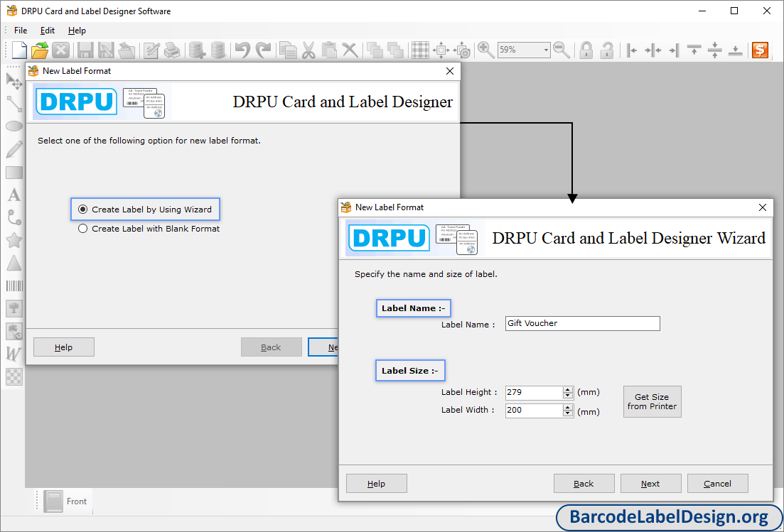This screenshot has width=784, height=532.
Task: Select the Text tool letter A
Action: tap(14, 195)
